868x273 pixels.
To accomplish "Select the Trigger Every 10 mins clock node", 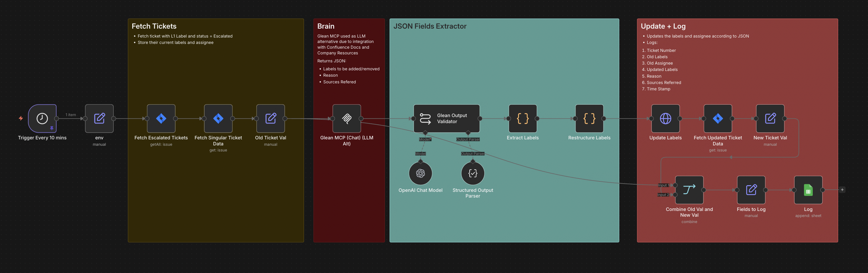I will (42, 118).
